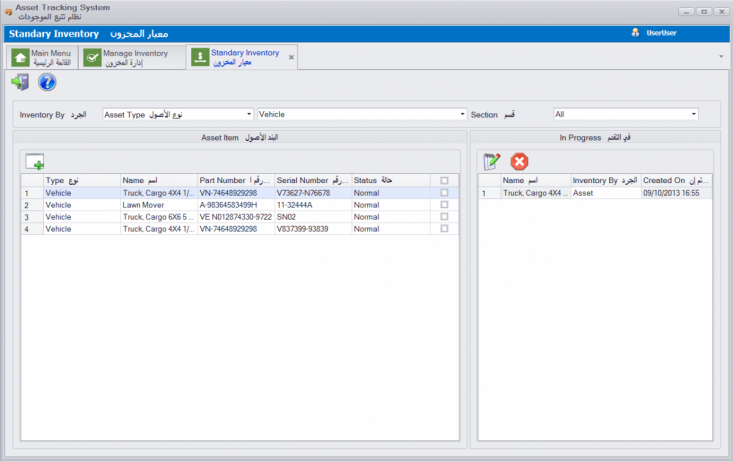The height and width of the screenshot is (462, 733).
Task: Select the in-progress Truck, Cargo 4X4 row
Action: 535,193
